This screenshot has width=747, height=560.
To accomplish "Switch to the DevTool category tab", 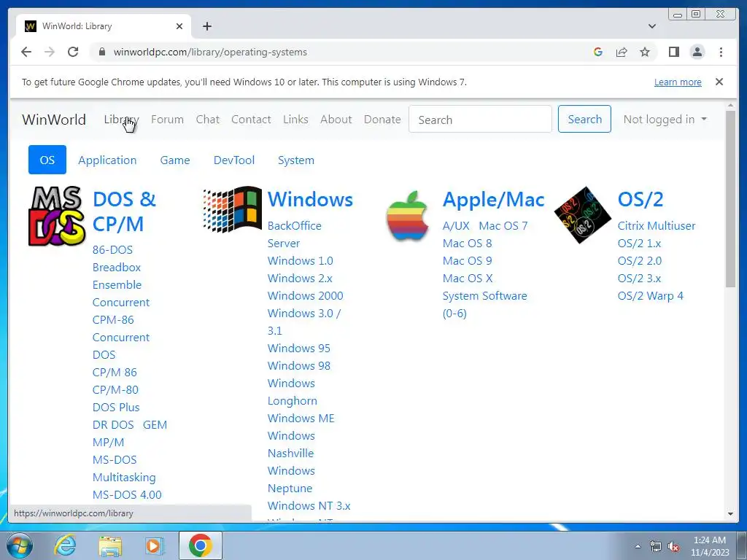I will point(234,160).
